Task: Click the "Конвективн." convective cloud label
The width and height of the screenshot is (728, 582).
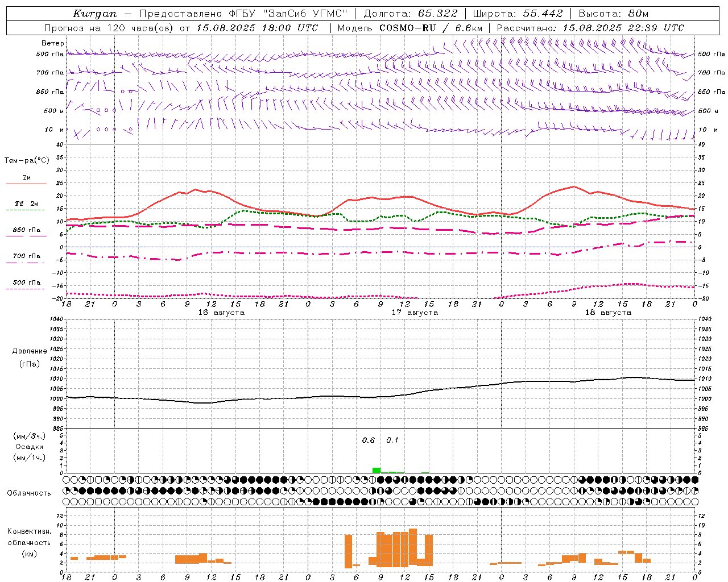Action: (x=30, y=531)
